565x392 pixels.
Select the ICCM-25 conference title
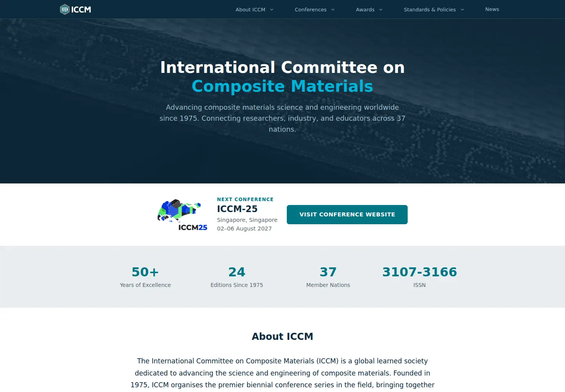pos(237,209)
